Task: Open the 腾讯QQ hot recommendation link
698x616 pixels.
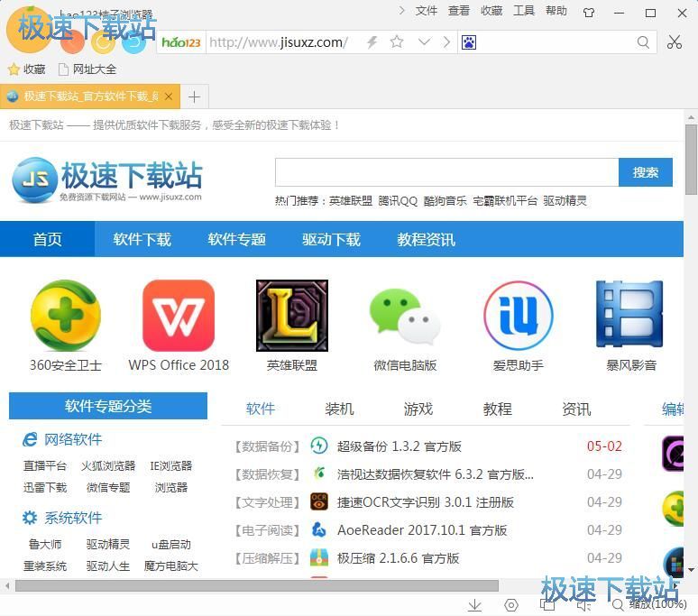Action: click(x=398, y=201)
